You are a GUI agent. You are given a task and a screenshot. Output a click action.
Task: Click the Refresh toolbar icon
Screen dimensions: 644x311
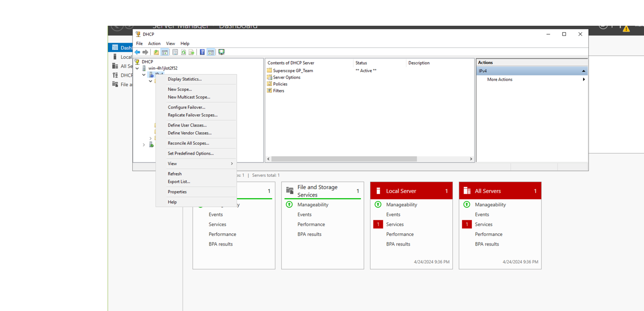pos(184,52)
